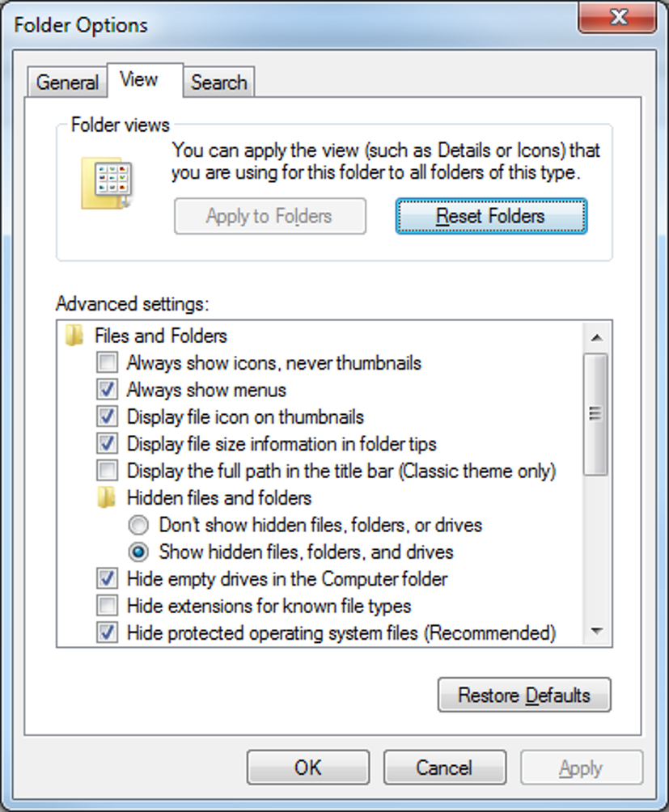Open the Search tab

(218, 82)
